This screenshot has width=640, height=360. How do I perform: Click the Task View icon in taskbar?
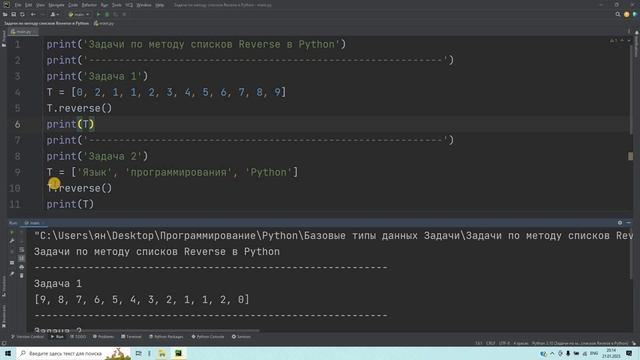click(138, 353)
